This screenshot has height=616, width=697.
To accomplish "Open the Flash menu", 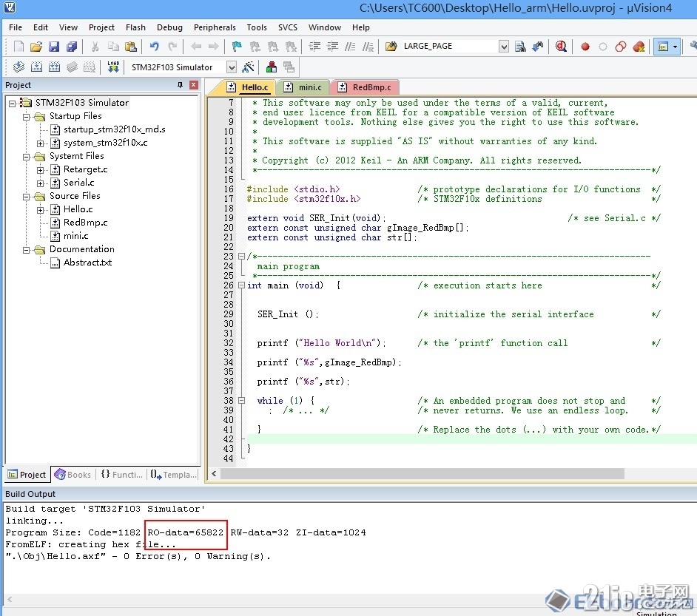I will pyautogui.click(x=135, y=27).
